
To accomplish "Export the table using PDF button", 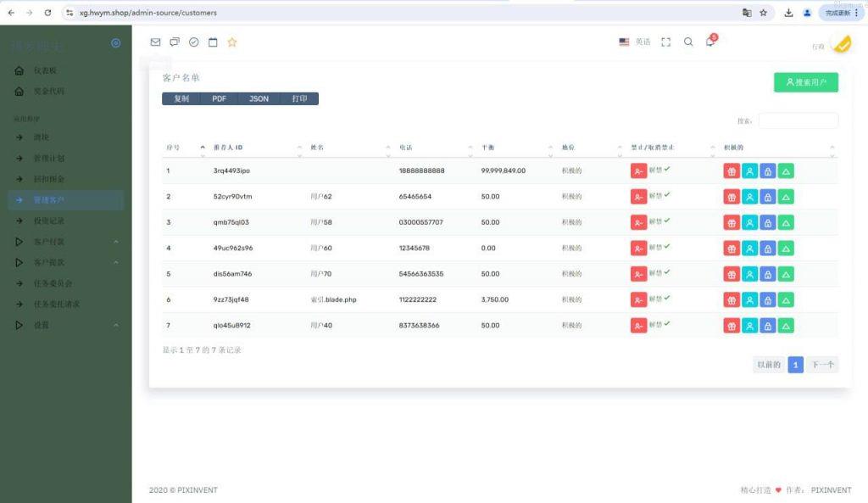I will [x=219, y=99].
